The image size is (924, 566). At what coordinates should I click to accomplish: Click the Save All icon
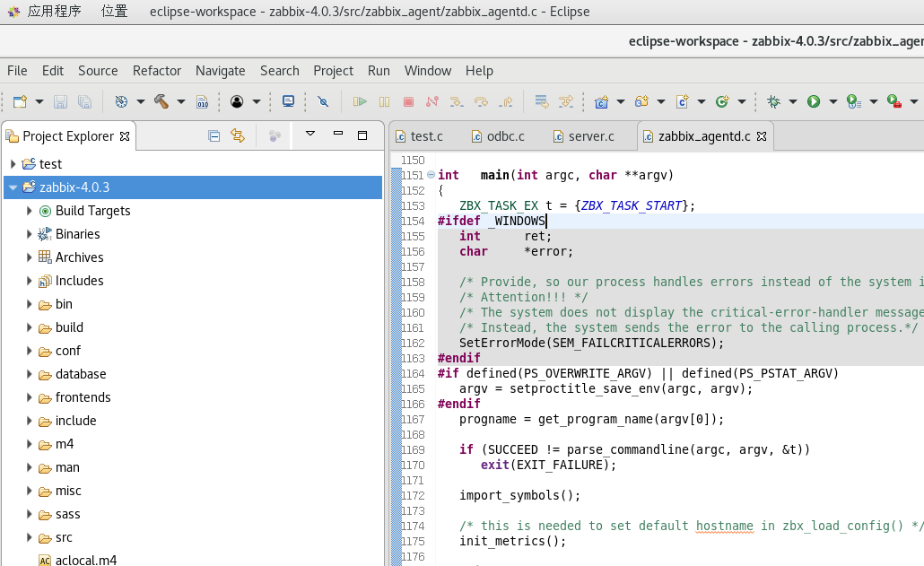[84, 101]
